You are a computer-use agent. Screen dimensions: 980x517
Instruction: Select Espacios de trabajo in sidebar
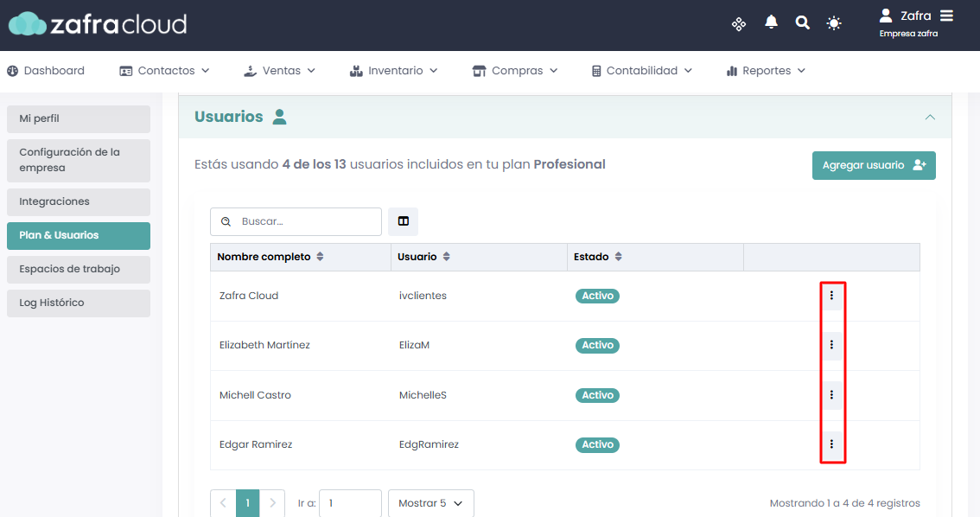tap(78, 269)
